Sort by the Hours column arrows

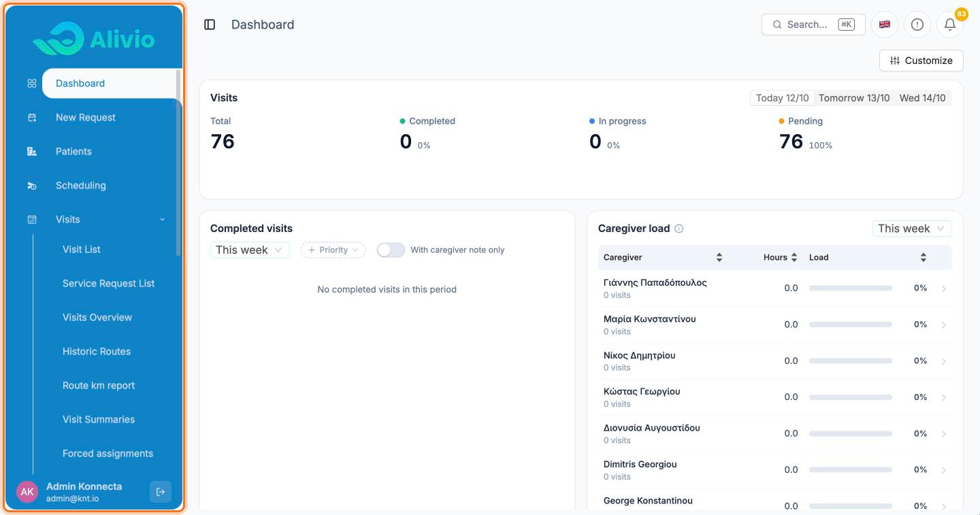(x=794, y=257)
